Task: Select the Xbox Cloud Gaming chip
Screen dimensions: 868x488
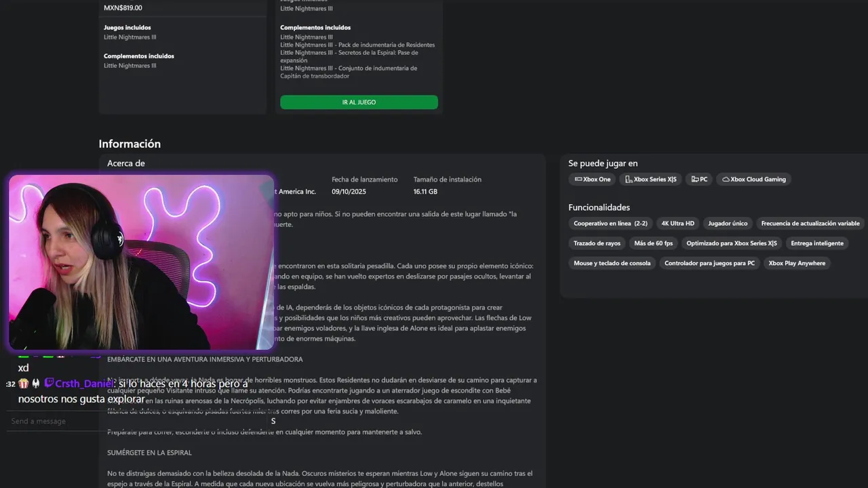Action: click(x=753, y=180)
